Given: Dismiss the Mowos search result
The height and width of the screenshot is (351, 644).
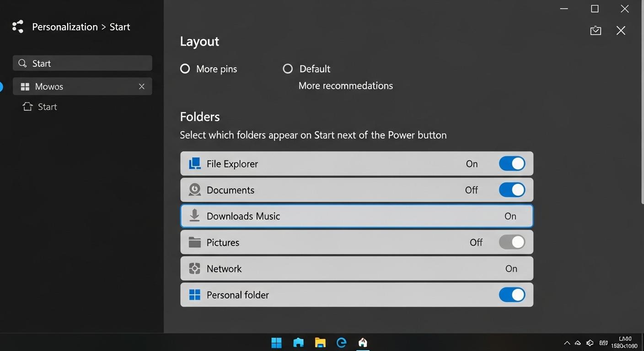Looking at the screenshot, I should click(x=142, y=86).
